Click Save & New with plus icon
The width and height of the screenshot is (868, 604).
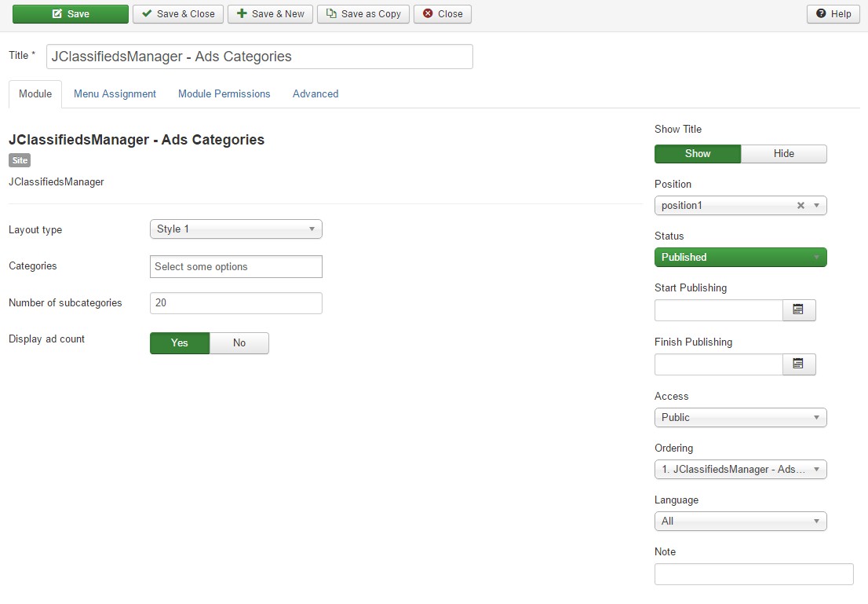pos(270,14)
